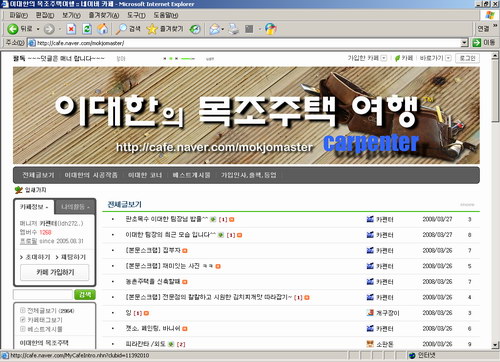Open the Edit icon dropdown arrow
The height and width of the screenshot is (362, 500).
click(x=259, y=29)
